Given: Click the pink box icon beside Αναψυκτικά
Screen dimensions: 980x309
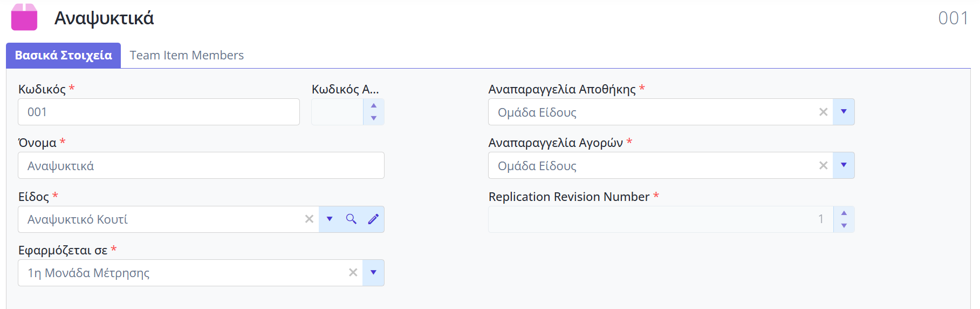Looking at the screenshot, I should pos(24,17).
